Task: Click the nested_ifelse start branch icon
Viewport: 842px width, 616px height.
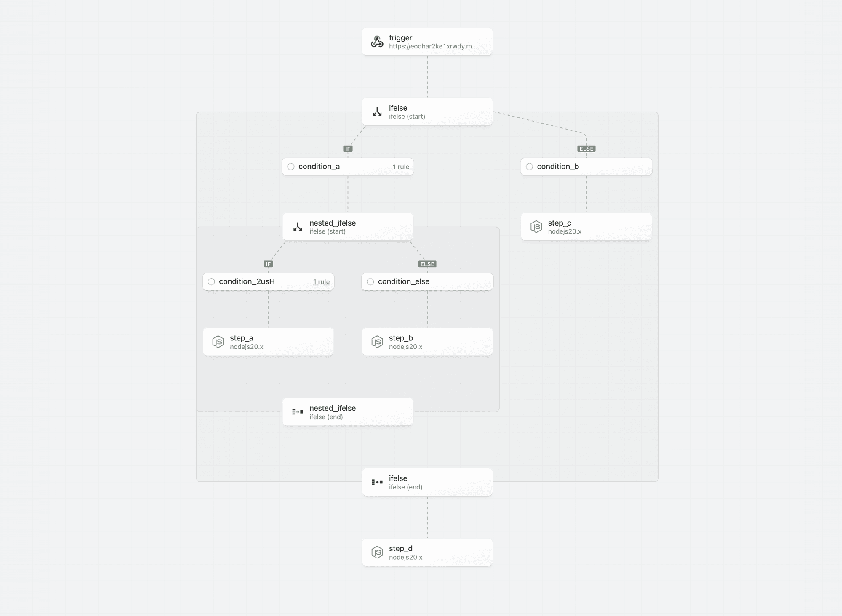Action: 298,227
